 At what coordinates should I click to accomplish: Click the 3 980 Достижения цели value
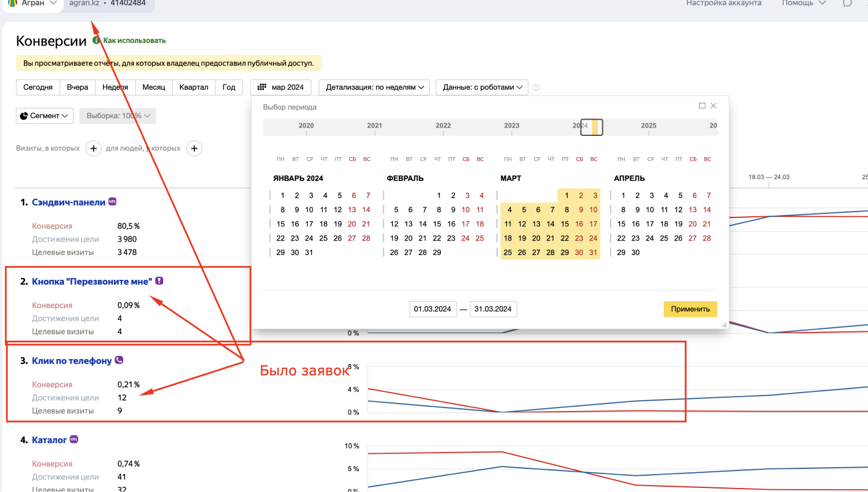click(x=127, y=239)
